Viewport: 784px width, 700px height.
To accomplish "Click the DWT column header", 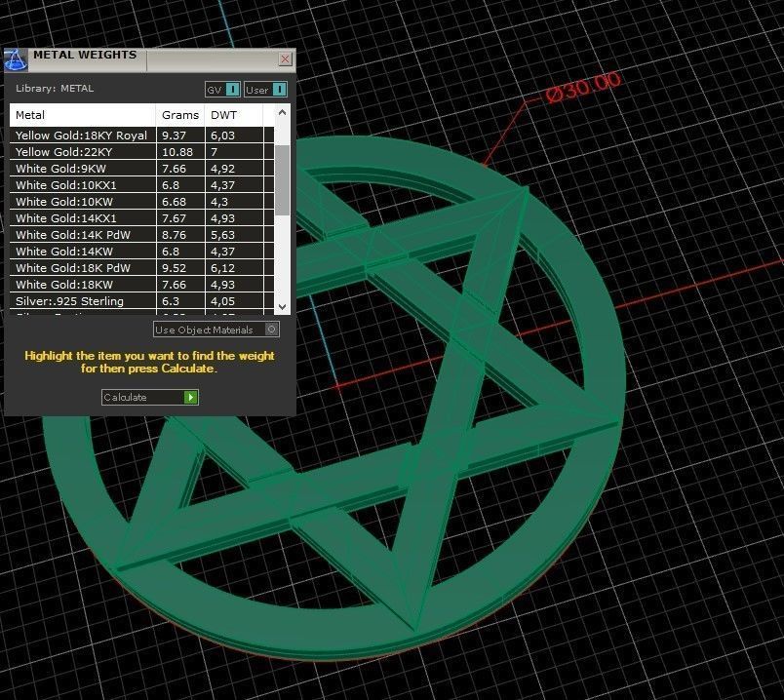I will pos(233,115).
